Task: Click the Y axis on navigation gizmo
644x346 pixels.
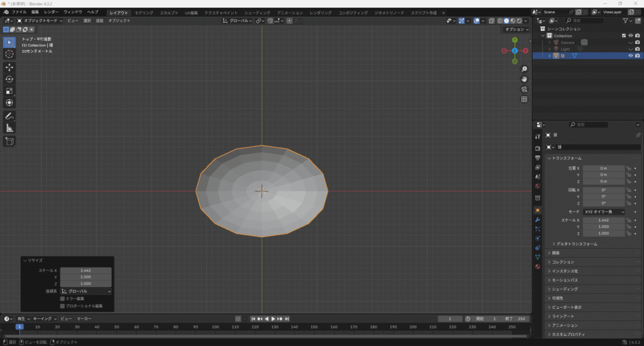Action: pyautogui.click(x=514, y=40)
